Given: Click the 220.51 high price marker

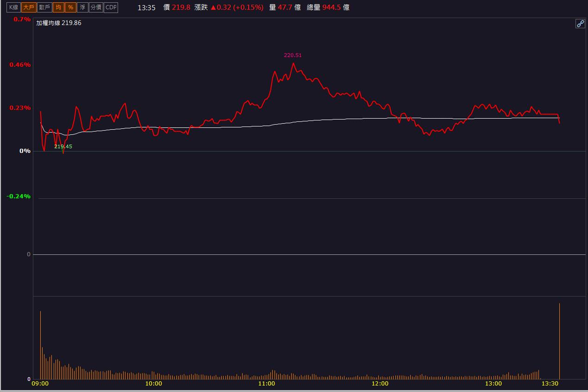Looking at the screenshot, I should pyautogui.click(x=293, y=55).
